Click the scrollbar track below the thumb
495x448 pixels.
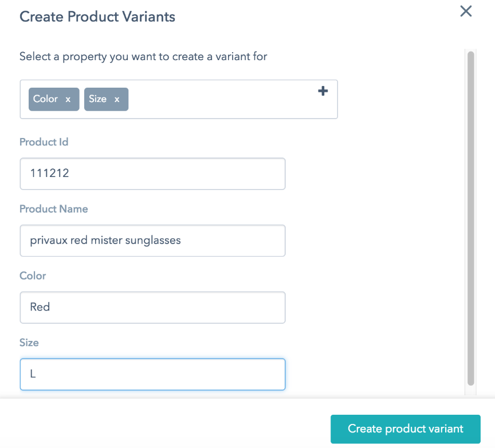click(471, 391)
